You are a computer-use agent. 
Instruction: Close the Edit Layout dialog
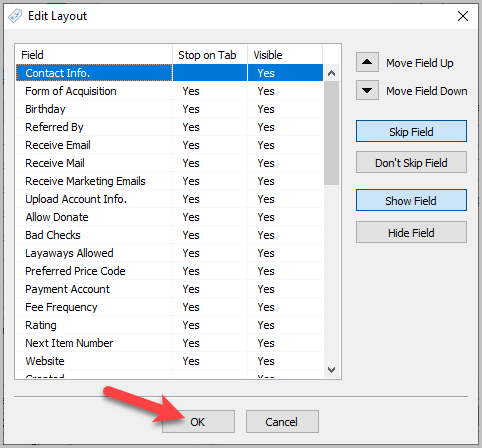coord(463,16)
